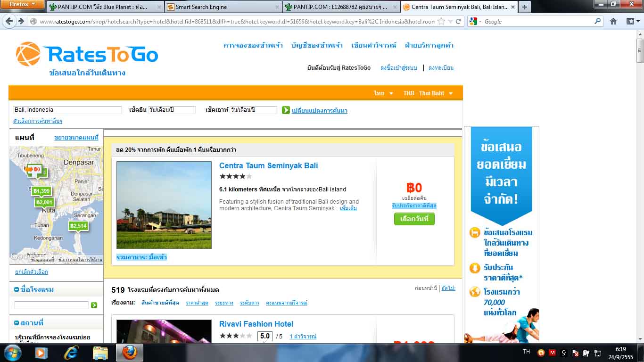Screen dimensions: 644x362
Task: Open the Firefox menu button
Action: click(23, 4)
